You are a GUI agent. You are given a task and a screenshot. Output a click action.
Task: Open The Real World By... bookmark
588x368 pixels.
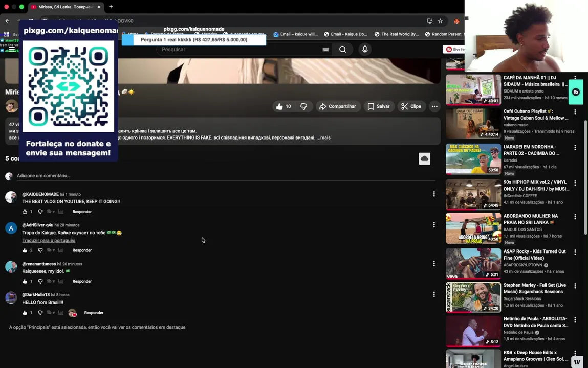point(396,34)
